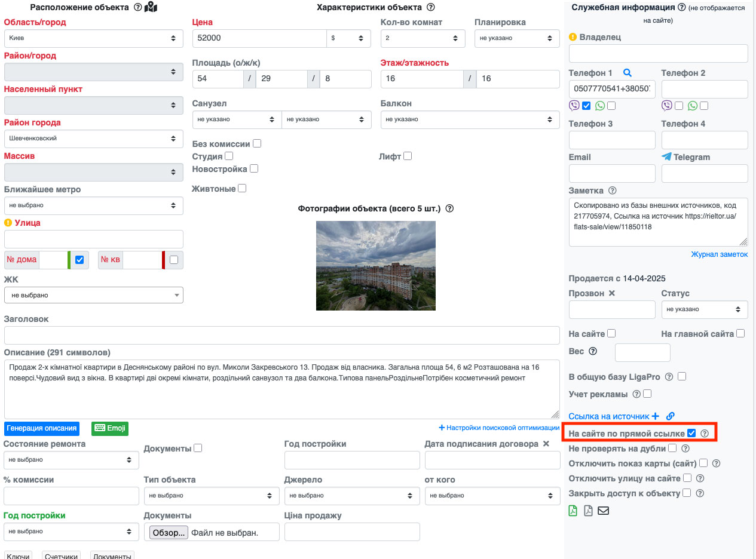This screenshot has width=756, height=559.
Task: Open the Статус dropdown
Action: 705,309
